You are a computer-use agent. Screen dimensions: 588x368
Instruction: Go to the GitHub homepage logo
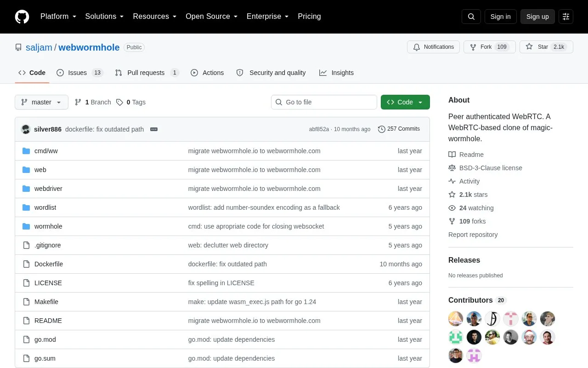click(22, 17)
